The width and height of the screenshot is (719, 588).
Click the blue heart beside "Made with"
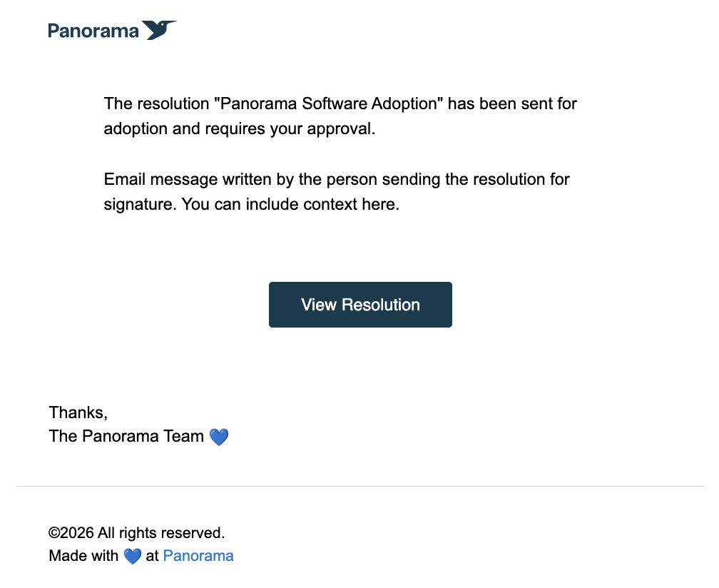coord(132,556)
